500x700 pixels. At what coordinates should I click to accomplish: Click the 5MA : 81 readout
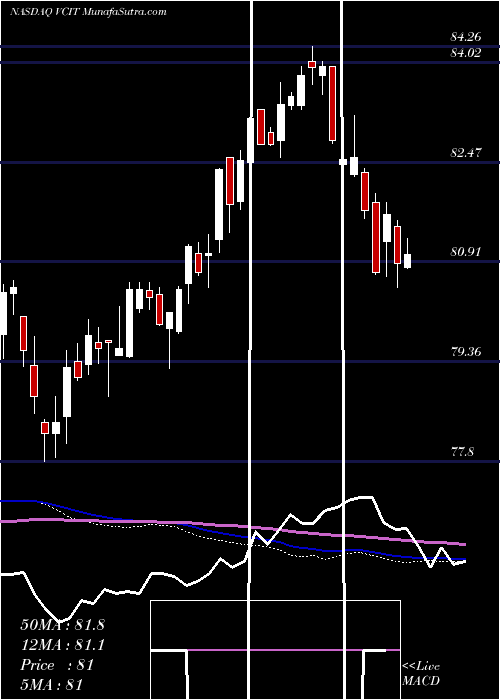(52, 685)
